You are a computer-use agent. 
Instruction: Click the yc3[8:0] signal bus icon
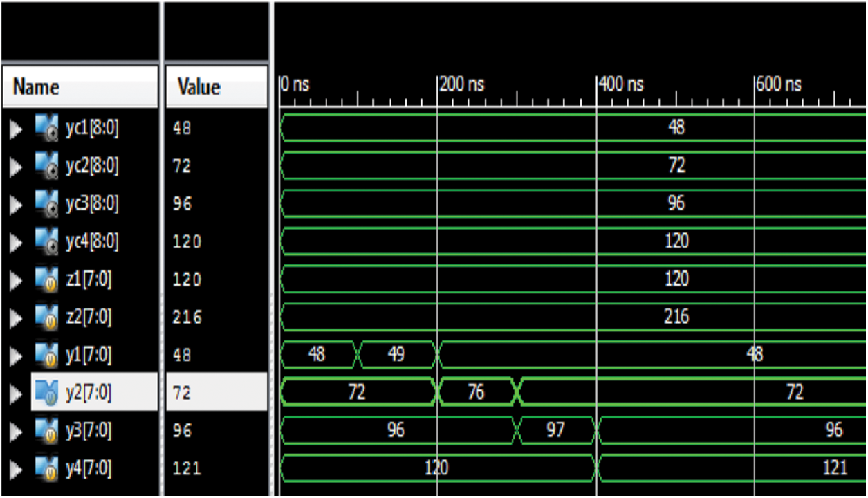46,204
